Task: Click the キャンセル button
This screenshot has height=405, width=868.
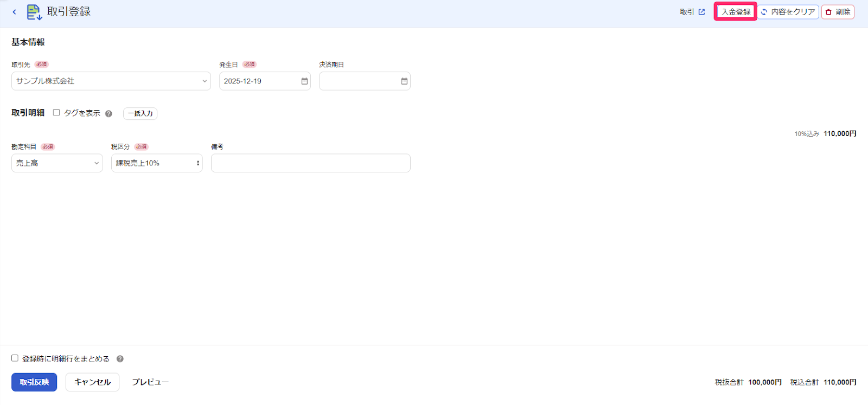Action: coord(92,382)
